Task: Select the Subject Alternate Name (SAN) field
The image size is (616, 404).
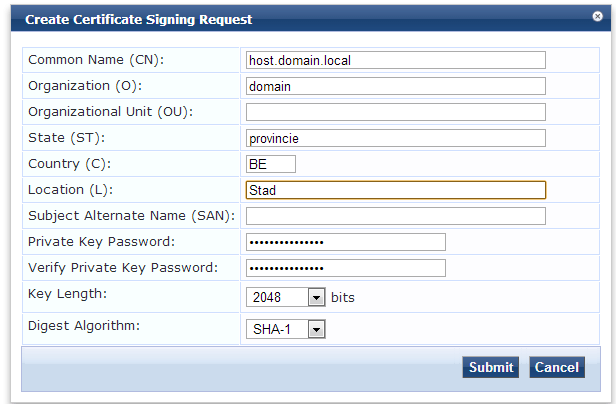Action: 395,216
